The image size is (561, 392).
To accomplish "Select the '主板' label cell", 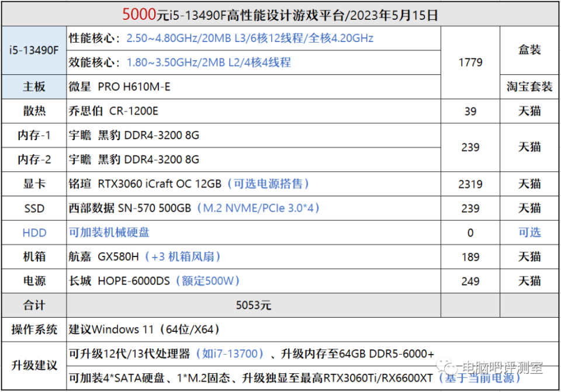I will pyautogui.click(x=34, y=87).
